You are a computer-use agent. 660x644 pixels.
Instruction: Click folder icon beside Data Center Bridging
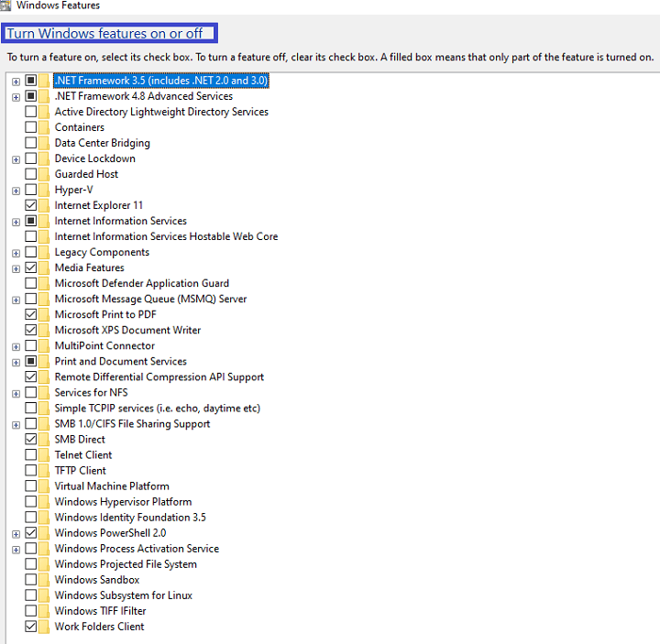44,143
